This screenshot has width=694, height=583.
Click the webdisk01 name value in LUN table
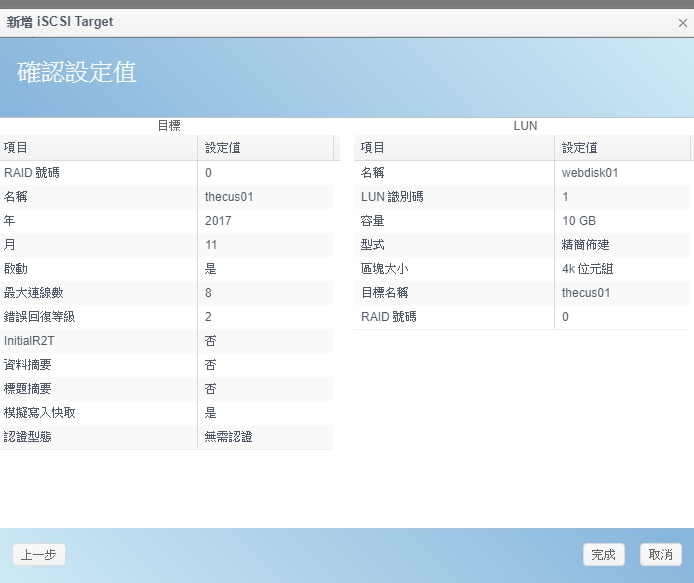click(x=590, y=173)
